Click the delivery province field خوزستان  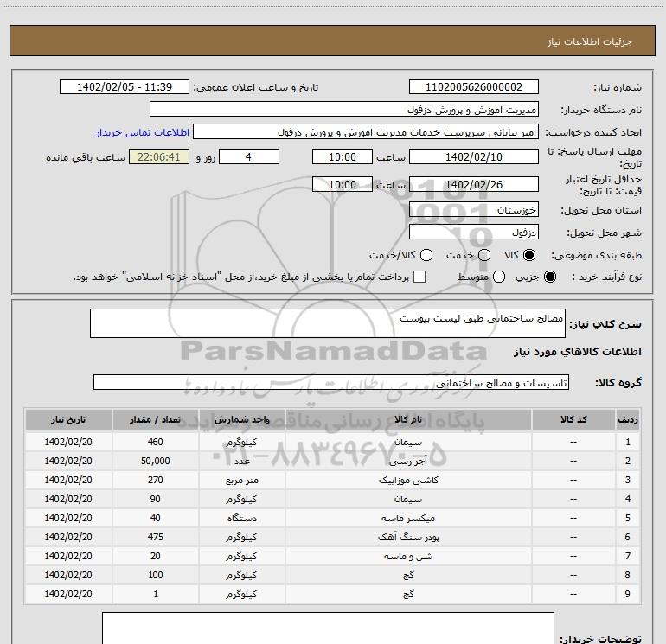(474, 210)
